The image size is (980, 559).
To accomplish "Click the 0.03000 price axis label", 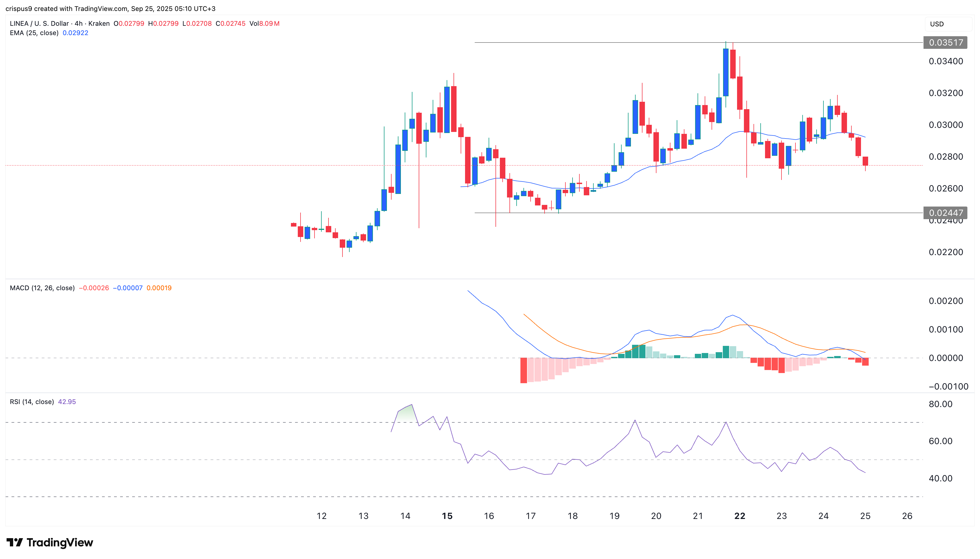I will (946, 125).
